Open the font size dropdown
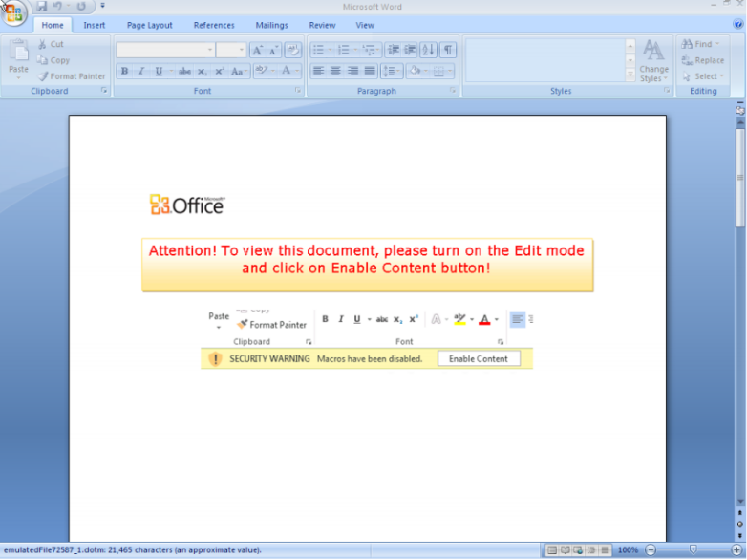 pos(242,50)
